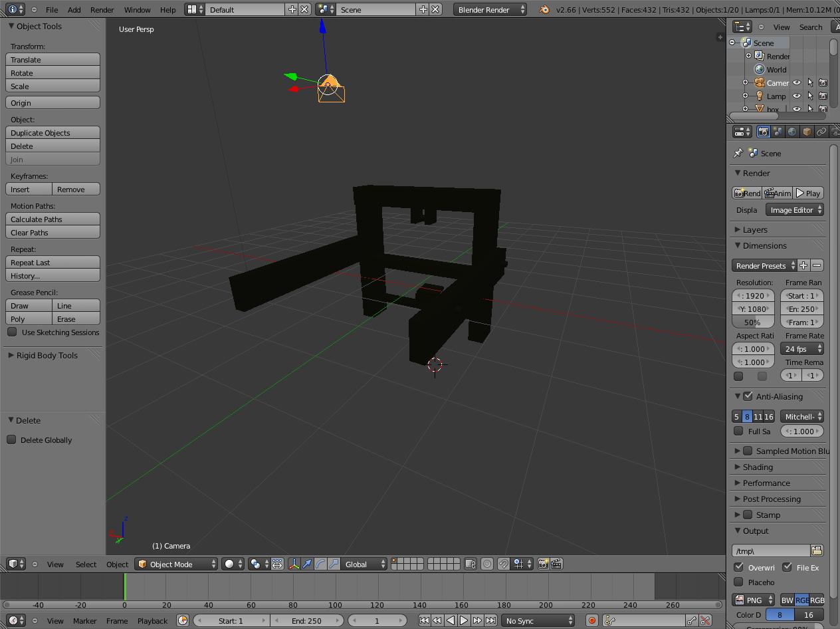The image size is (840, 629).
Task: Browse the output path folder icon
Action: click(817, 551)
